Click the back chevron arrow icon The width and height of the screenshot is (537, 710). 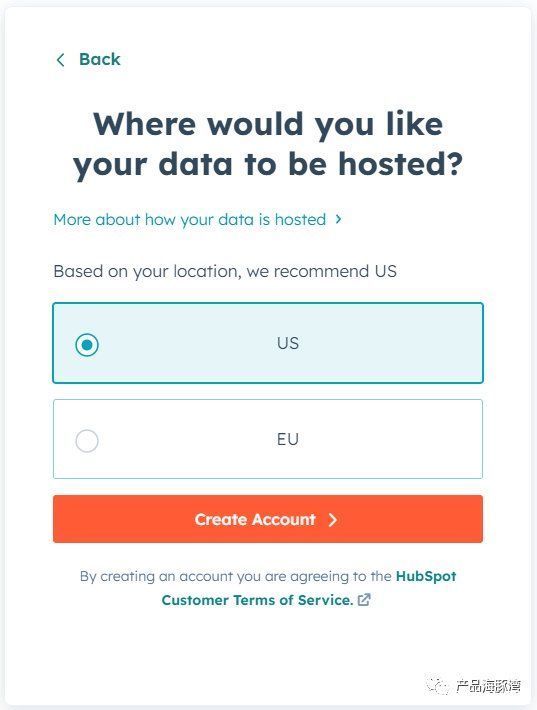[x=60, y=60]
